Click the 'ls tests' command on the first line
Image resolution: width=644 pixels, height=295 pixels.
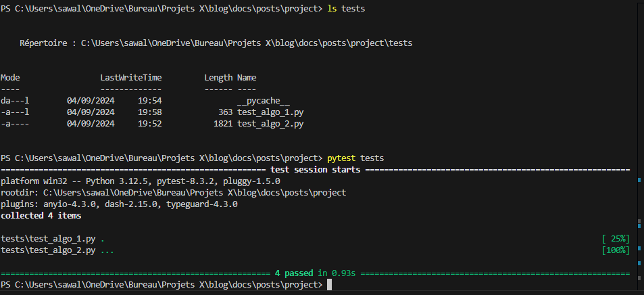[x=346, y=9]
